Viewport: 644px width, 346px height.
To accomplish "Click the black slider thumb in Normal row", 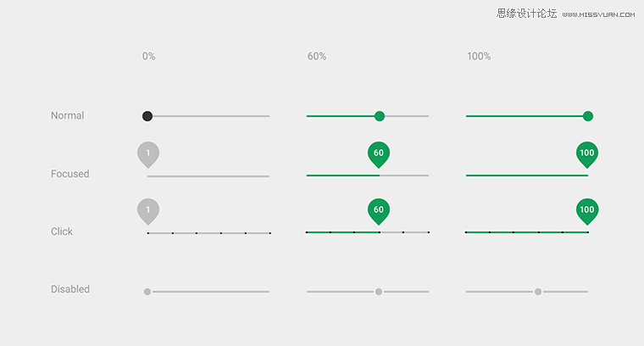I will [x=147, y=116].
